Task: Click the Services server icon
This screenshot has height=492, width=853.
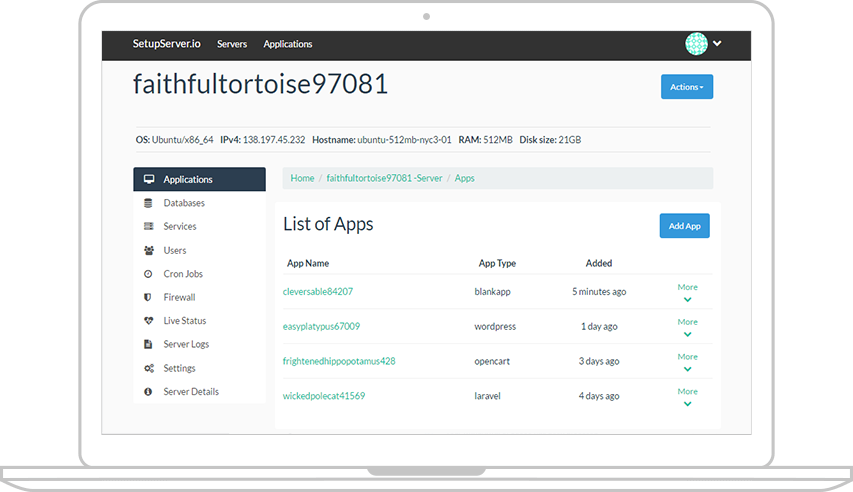Action: (148, 226)
